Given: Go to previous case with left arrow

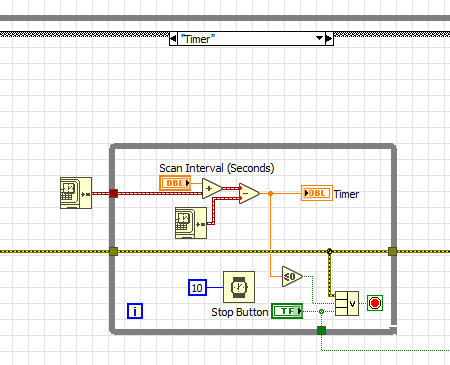Looking at the screenshot, I should (173, 39).
